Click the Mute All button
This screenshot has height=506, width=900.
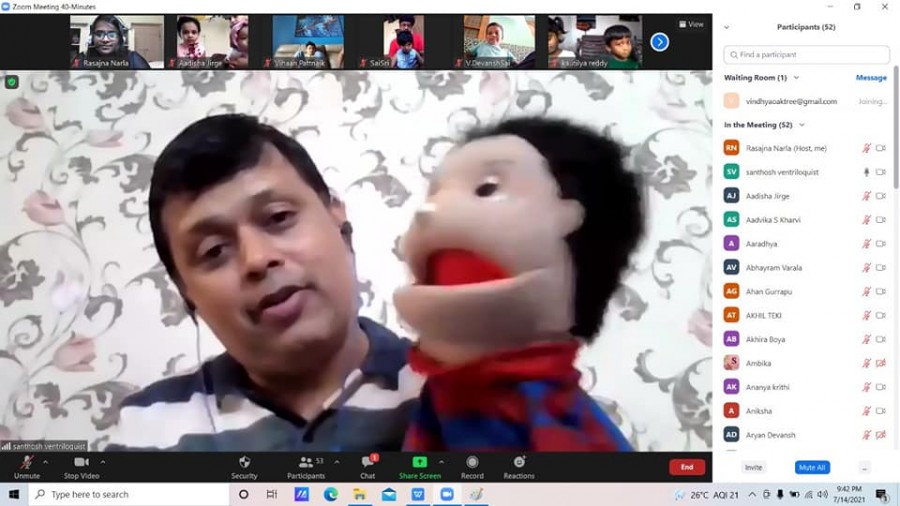(812, 468)
